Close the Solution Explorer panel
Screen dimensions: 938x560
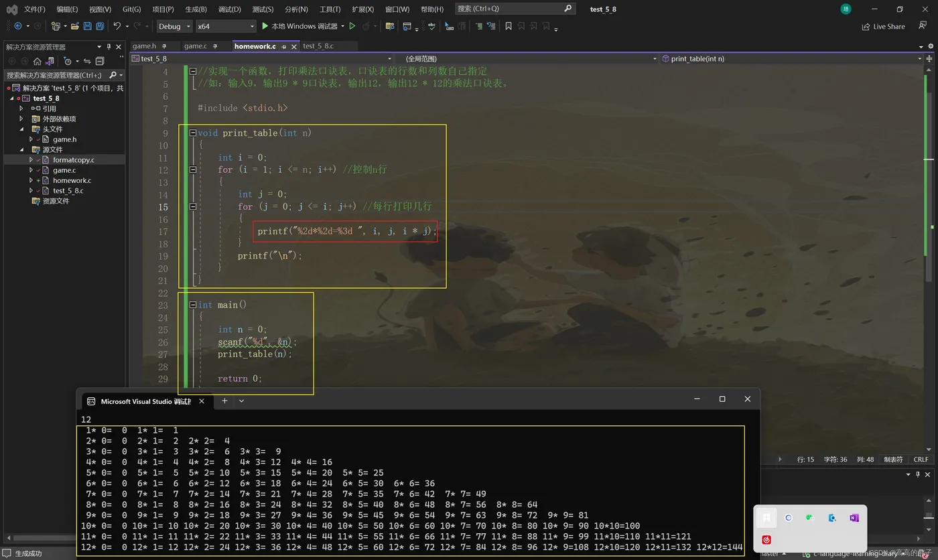(x=119, y=47)
